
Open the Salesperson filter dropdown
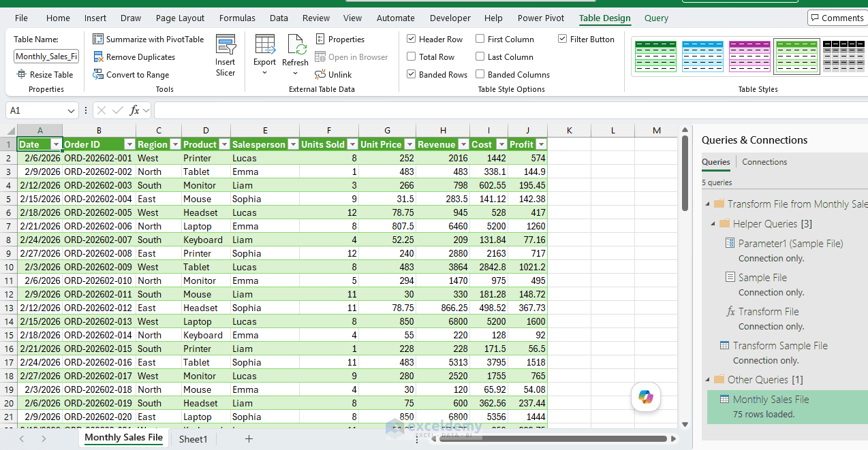293,144
